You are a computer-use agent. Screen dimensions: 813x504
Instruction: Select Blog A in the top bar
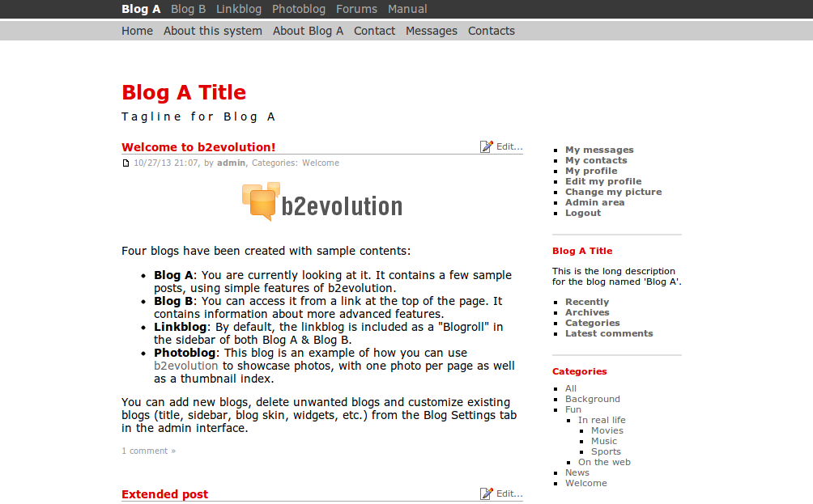pyautogui.click(x=141, y=9)
